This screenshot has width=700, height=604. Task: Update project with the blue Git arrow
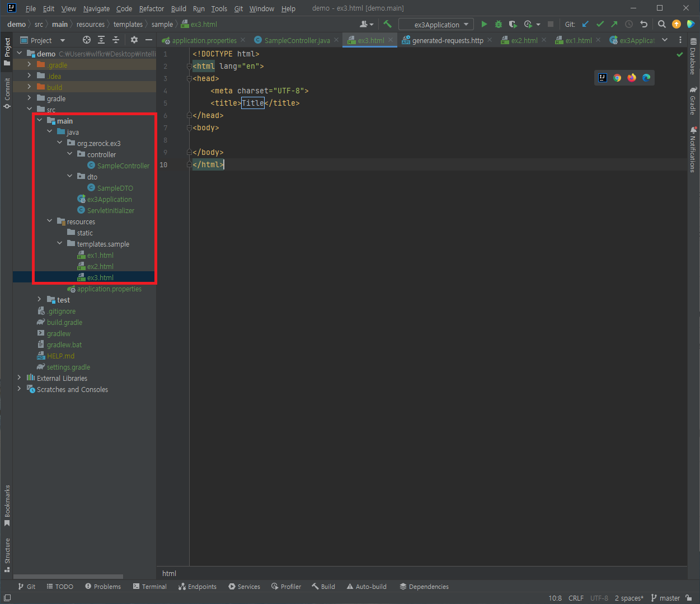click(x=585, y=24)
